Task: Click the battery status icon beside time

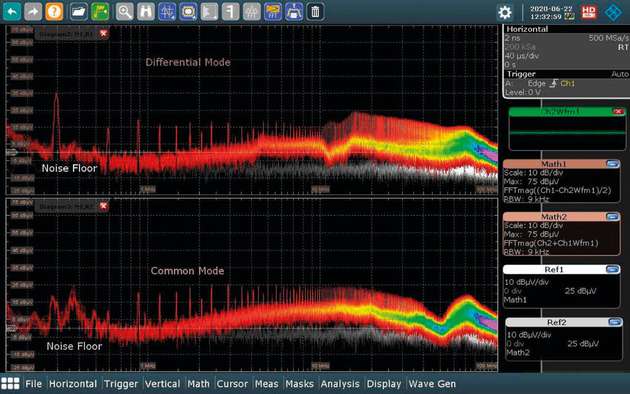Action: (569, 16)
